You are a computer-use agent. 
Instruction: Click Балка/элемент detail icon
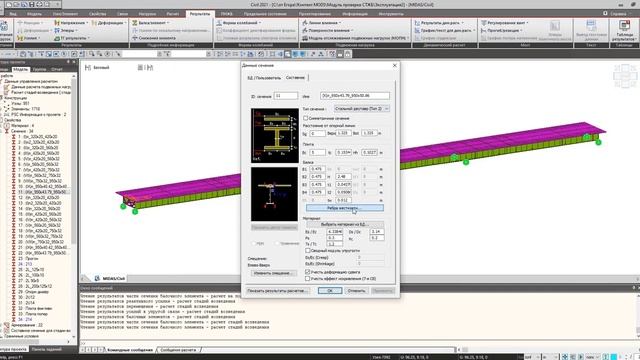click(135, 23)
